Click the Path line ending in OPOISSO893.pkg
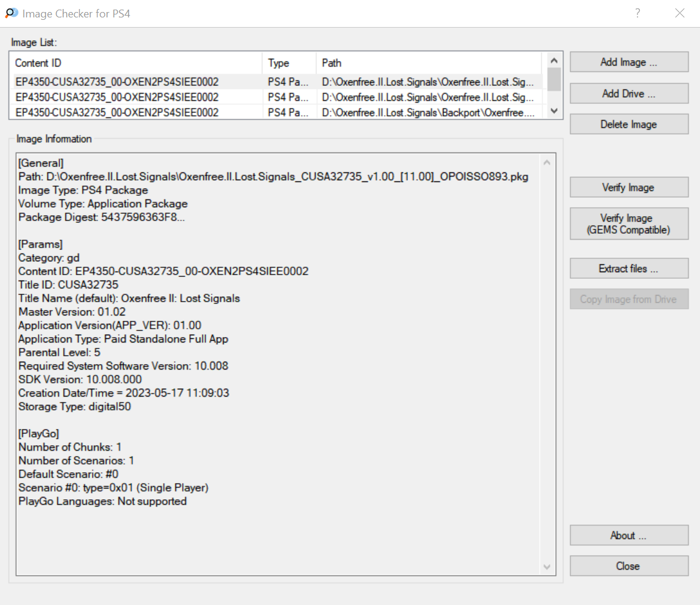The height and width of the screenshot is (605, 700). [x=273, y=177]
